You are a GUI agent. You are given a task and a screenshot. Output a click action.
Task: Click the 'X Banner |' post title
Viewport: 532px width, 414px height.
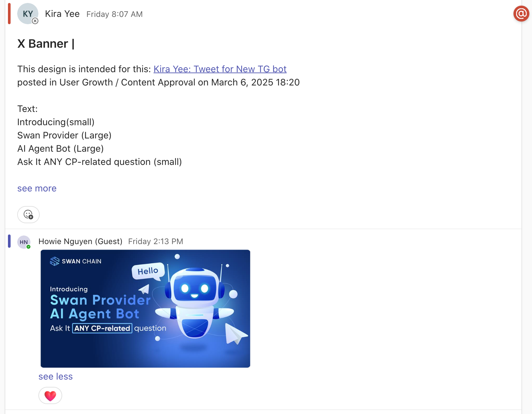tap(46, 44)
